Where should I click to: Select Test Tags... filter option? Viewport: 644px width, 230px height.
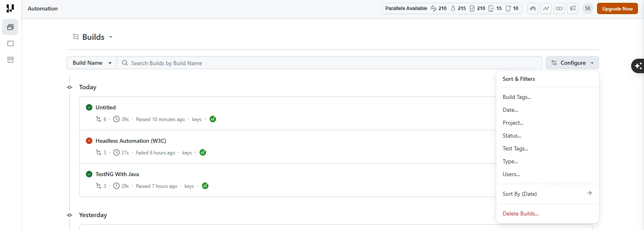coord(548,148)
